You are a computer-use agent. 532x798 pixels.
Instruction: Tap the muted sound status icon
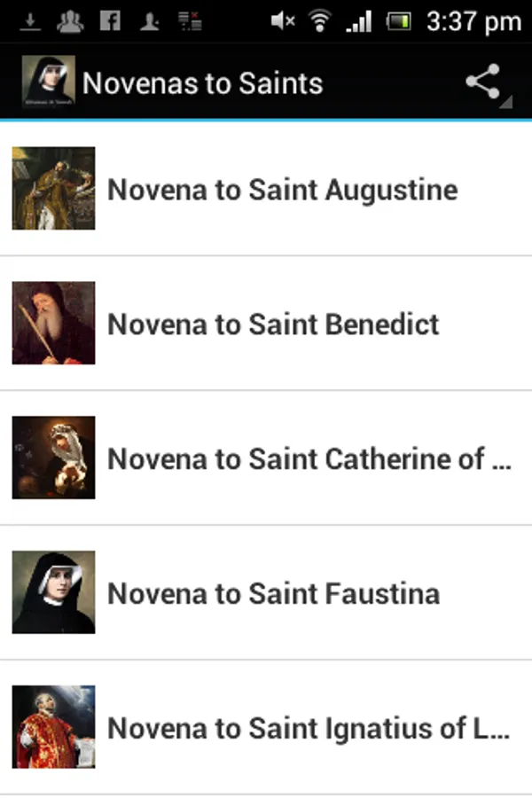point(283,21)
